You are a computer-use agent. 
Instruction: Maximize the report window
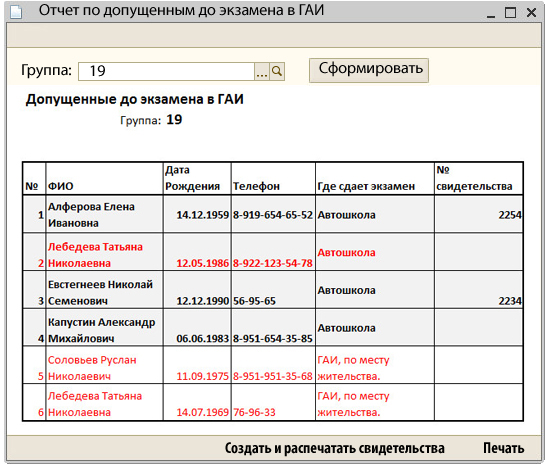coord(510,13)
